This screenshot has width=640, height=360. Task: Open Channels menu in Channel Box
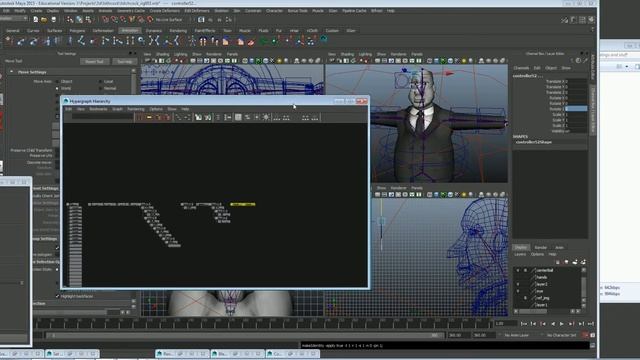coord(521,68)
